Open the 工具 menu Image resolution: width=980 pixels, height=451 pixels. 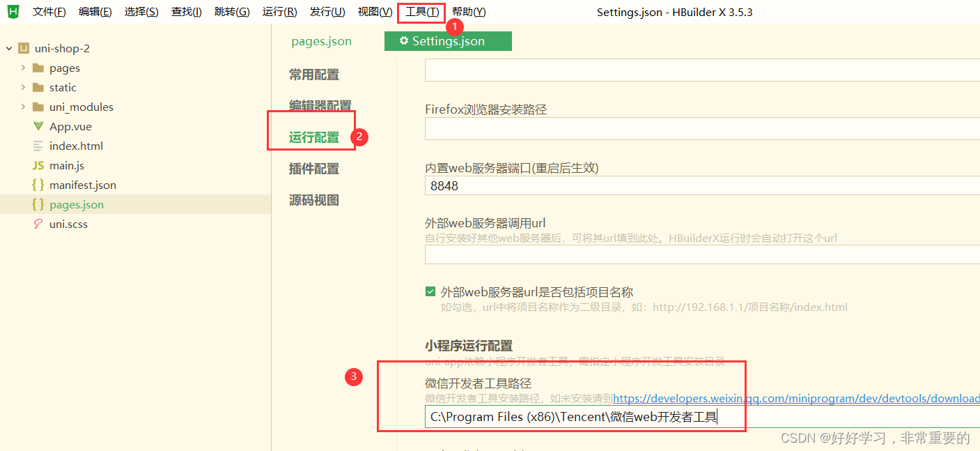point(421,12)
